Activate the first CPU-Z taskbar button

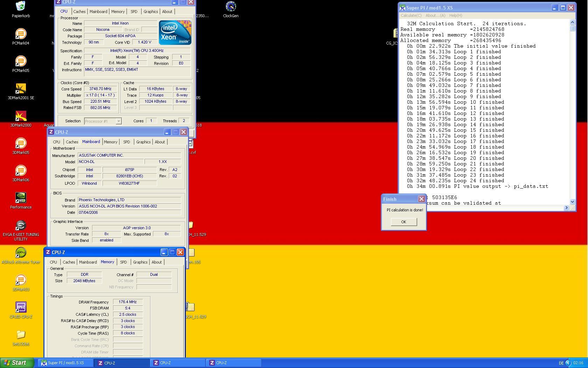click(x=121, y=363)
